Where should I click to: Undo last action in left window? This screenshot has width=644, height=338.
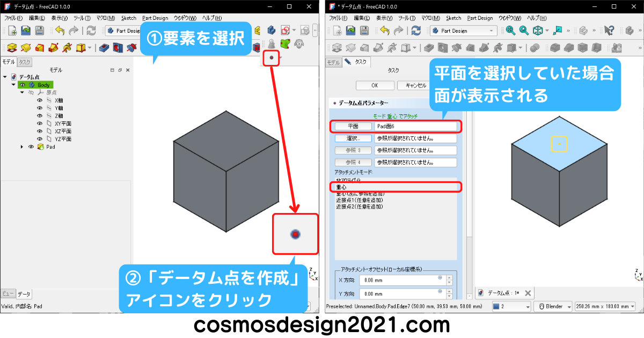click(x=59, y=31)
